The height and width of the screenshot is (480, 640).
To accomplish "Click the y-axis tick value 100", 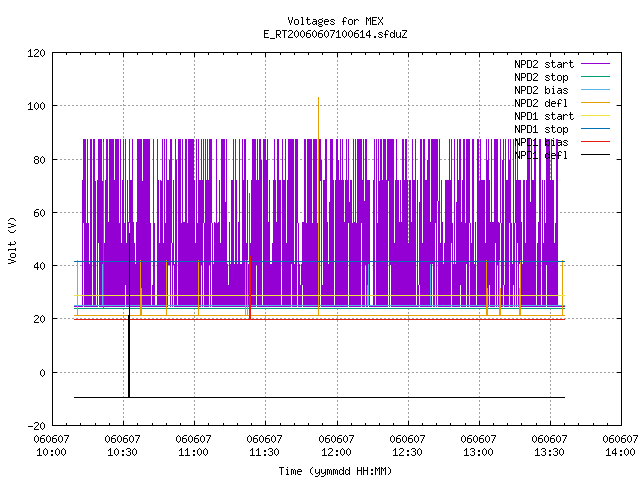I will click(36, 106).
